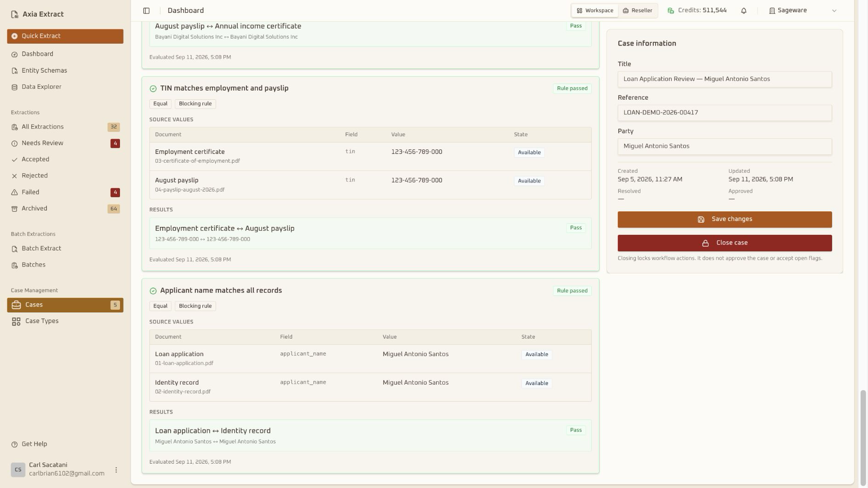This screenshot has width=868, height=488.
Task: Click Rule passed badge on TIN rule
Action: point(572,89)
